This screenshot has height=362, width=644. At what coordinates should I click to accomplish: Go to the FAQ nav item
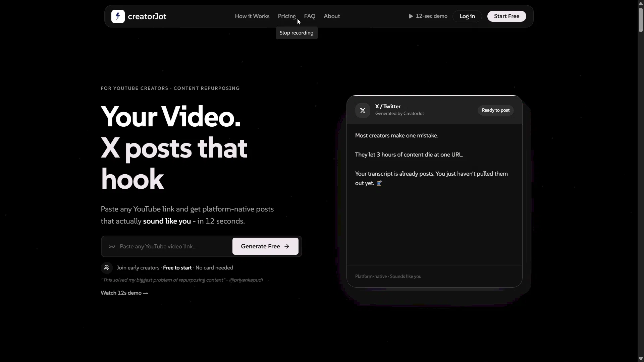310,16
